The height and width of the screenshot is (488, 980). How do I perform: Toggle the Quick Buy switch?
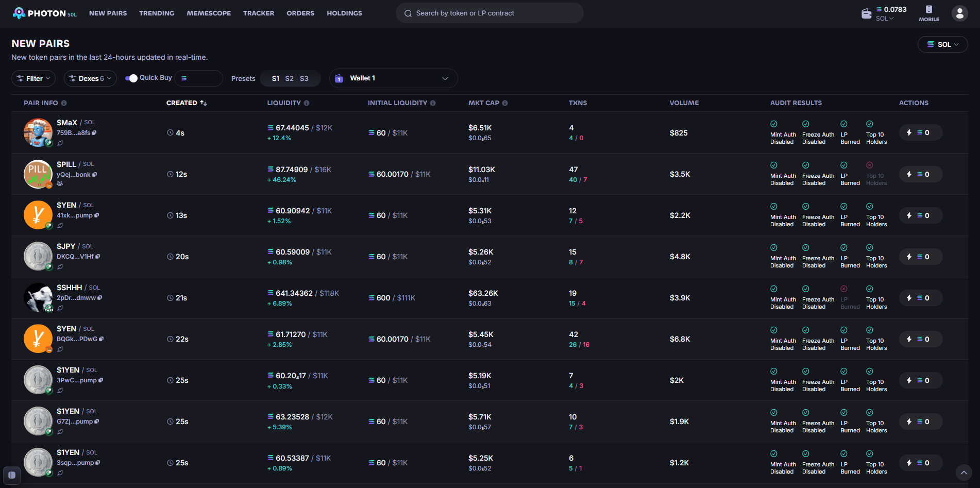tap(132, 77)
